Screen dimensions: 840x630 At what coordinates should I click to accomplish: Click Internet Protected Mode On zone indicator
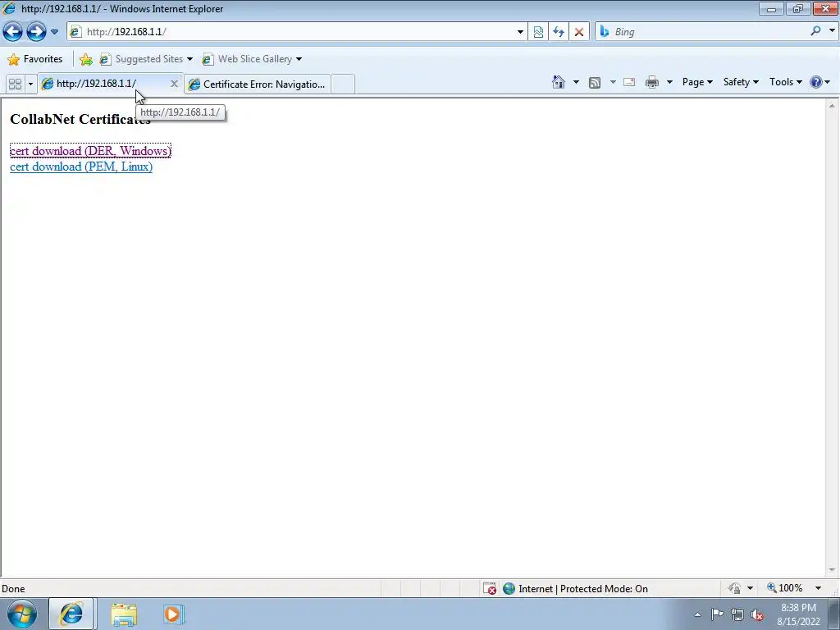(575, 589)
